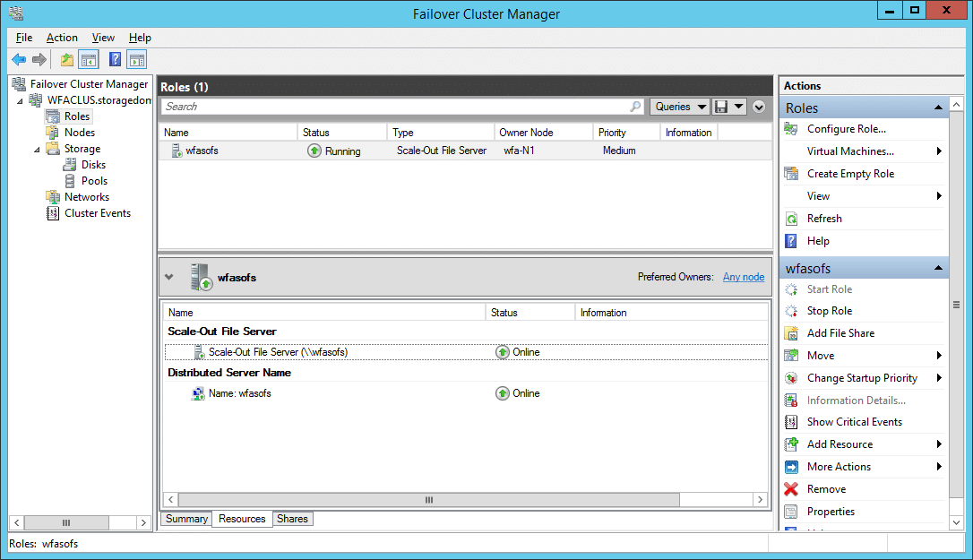Toggle the Action pane toolbar icon
Image resolution: width=973 pixels, height=560 pixels.
click(136, 60)
